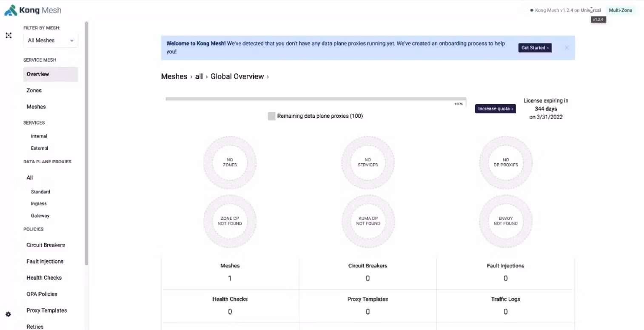Click the Kuma DP Not Found chart
This screenshot has height=330, width=644.
click(368, 221)
